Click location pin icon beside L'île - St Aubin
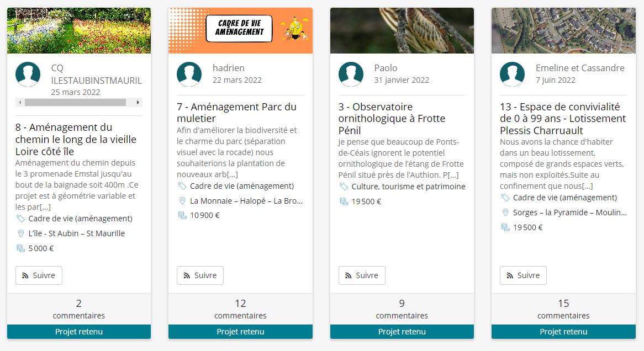The image size is (644, 351). (20, 233)
